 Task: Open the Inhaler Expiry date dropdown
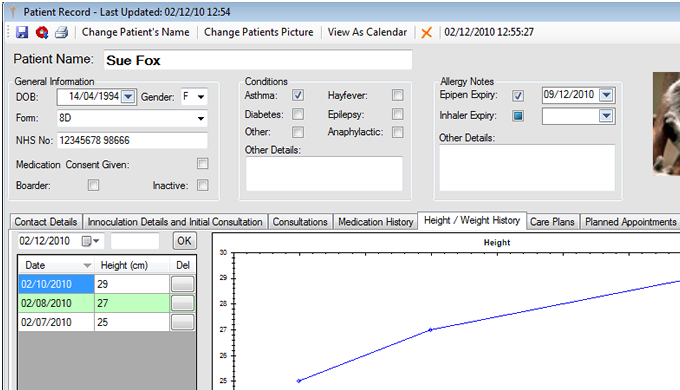(x=606, y=115)
